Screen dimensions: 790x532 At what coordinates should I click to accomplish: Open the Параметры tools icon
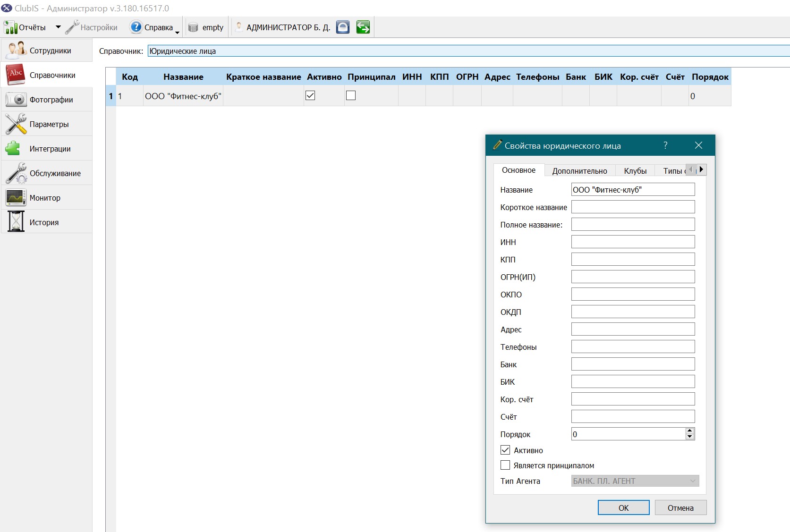[x=16, y=124]
